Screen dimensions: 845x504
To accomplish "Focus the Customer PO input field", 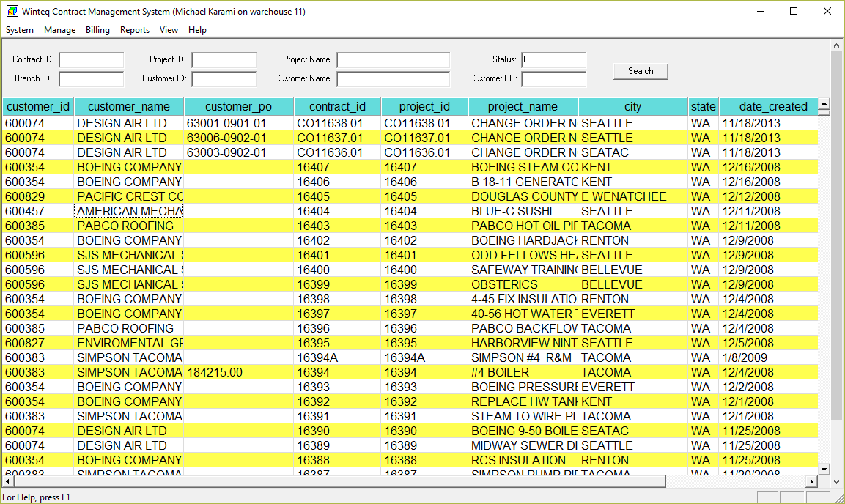I will pyautogui.click(x=553, y=78).
